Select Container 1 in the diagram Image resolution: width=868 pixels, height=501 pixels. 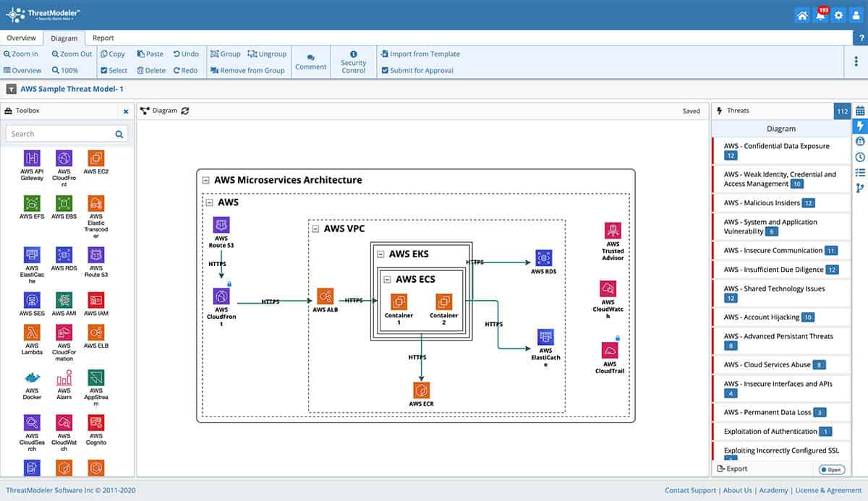click(x=399, y=302)
